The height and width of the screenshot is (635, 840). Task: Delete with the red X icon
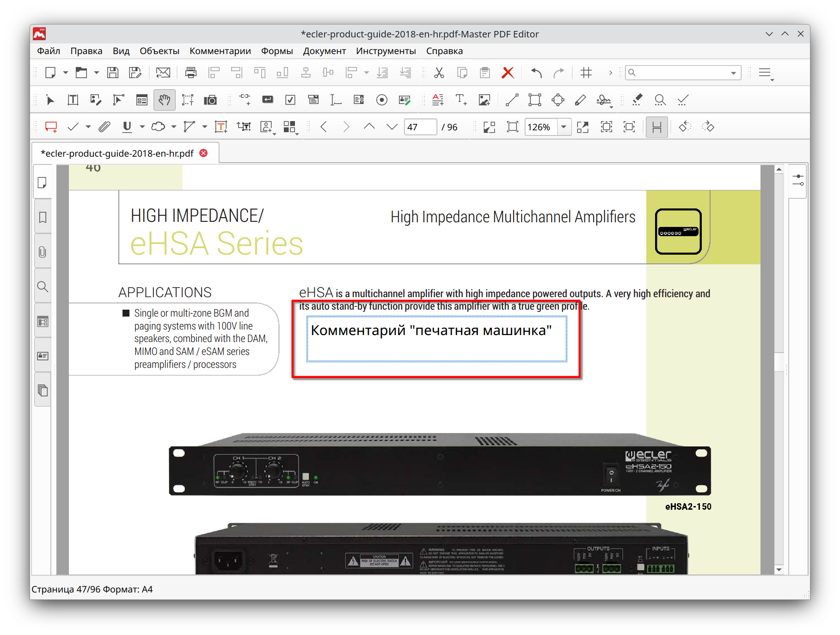click(508, 73)
